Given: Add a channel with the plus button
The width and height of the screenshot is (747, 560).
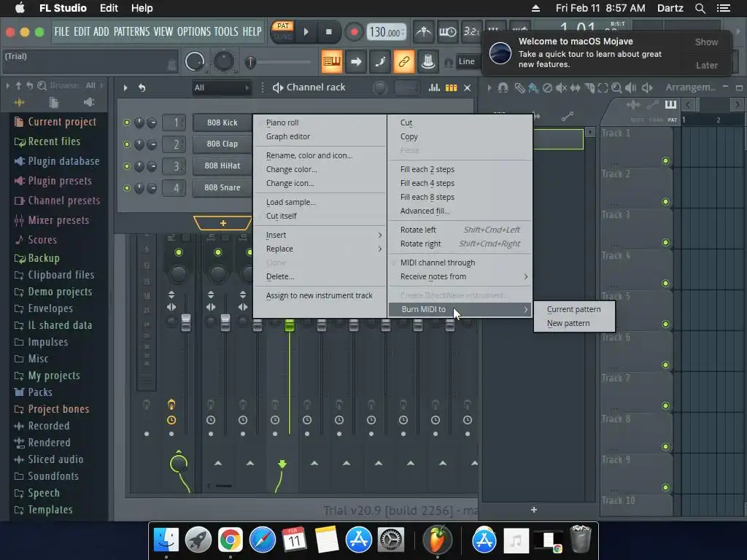Looking at the screenshot, I should [222, 223].
